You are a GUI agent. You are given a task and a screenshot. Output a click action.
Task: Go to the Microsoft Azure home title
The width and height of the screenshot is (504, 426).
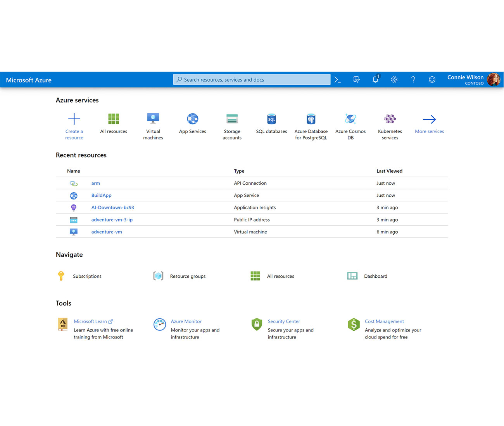[x=29, y=80]
